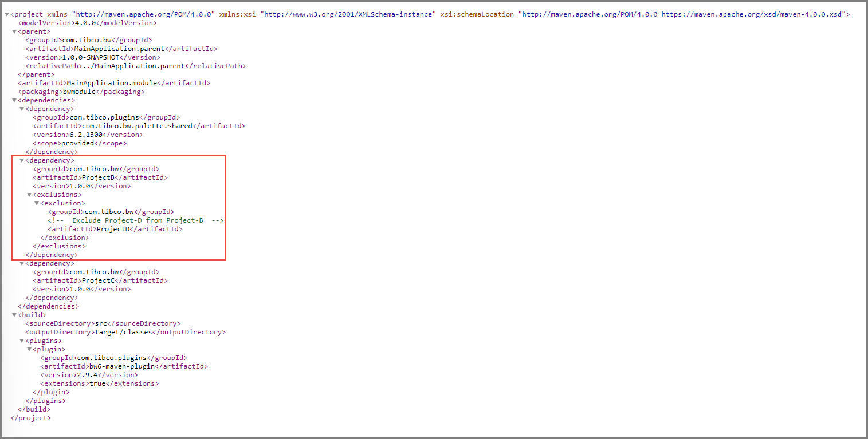Select the com.tibco.bw groupId above ProjectC
This screenshot has width=868, height=439.
pyautogui.click(x=96, y=272)
